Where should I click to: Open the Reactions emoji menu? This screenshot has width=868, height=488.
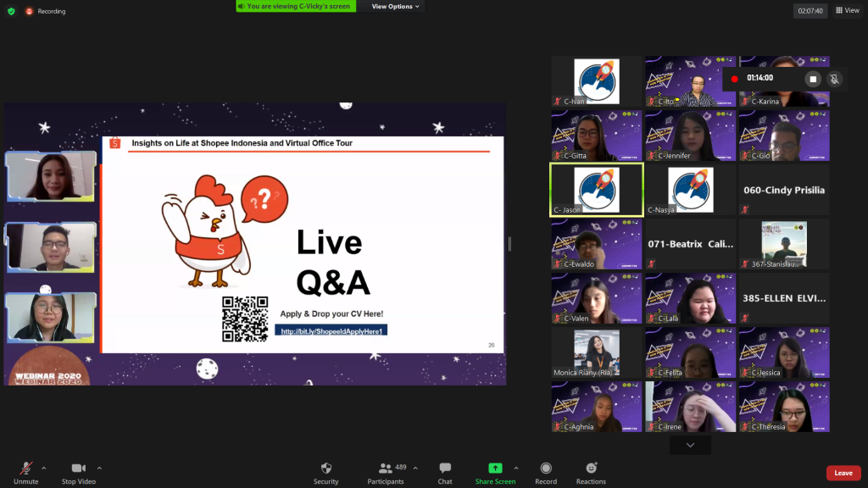click(591, 469)
